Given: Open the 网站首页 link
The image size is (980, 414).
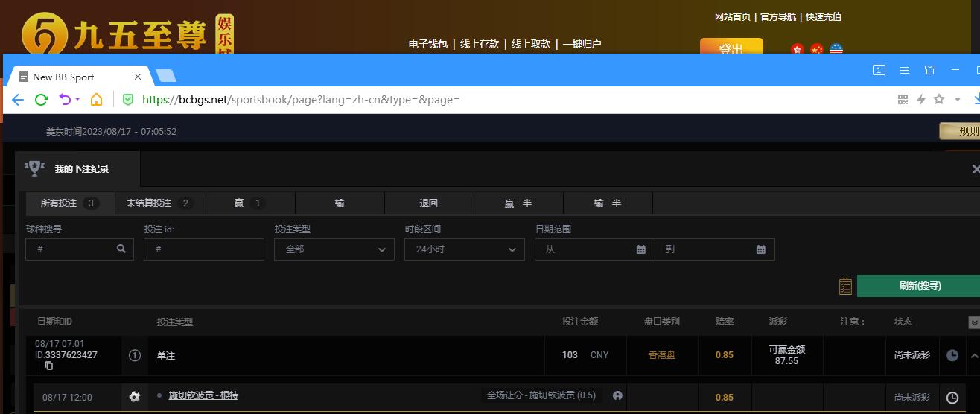Looking at the screenshot, I should point(733,16).
